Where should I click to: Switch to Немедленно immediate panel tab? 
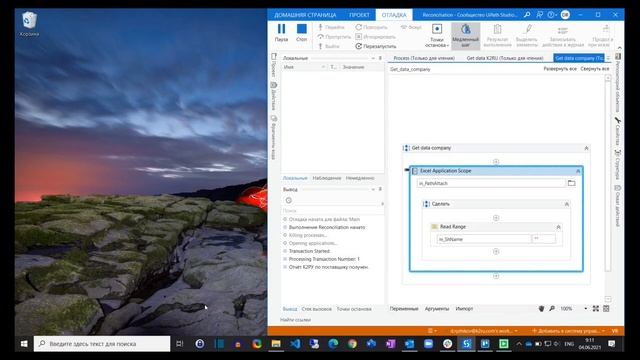click(x=360, y=178)
